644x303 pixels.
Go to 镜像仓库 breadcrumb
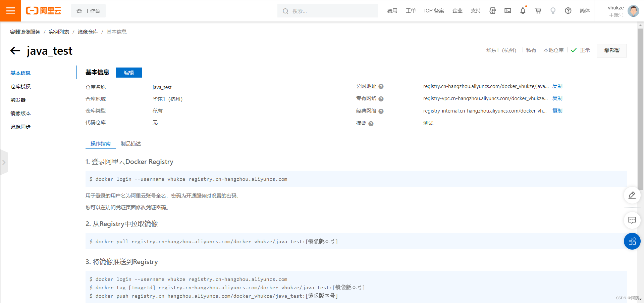click(x=88, y=32)
